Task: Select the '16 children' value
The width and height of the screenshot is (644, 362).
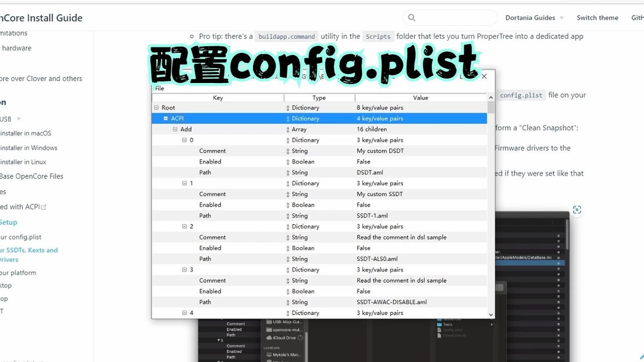Action: pyautogui.click(x=372, y=129)
